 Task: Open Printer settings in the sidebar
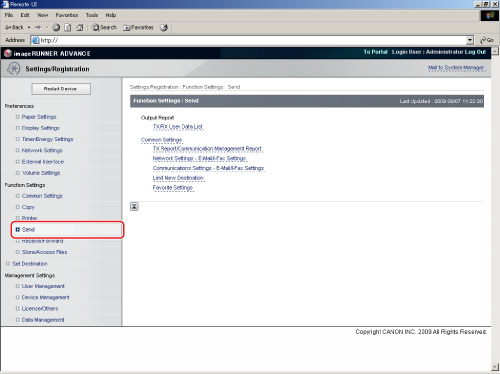click(x=29, y=218)
